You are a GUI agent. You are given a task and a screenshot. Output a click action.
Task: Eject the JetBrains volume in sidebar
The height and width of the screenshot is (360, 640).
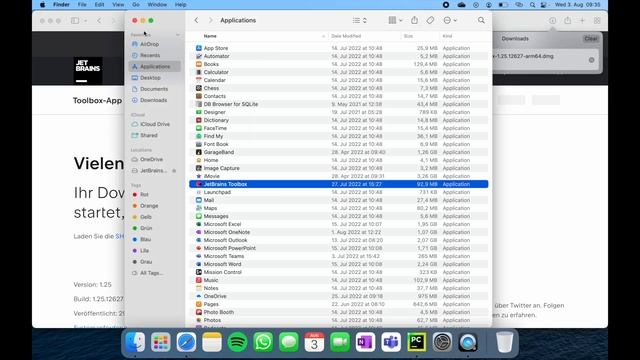click(174, 171)
